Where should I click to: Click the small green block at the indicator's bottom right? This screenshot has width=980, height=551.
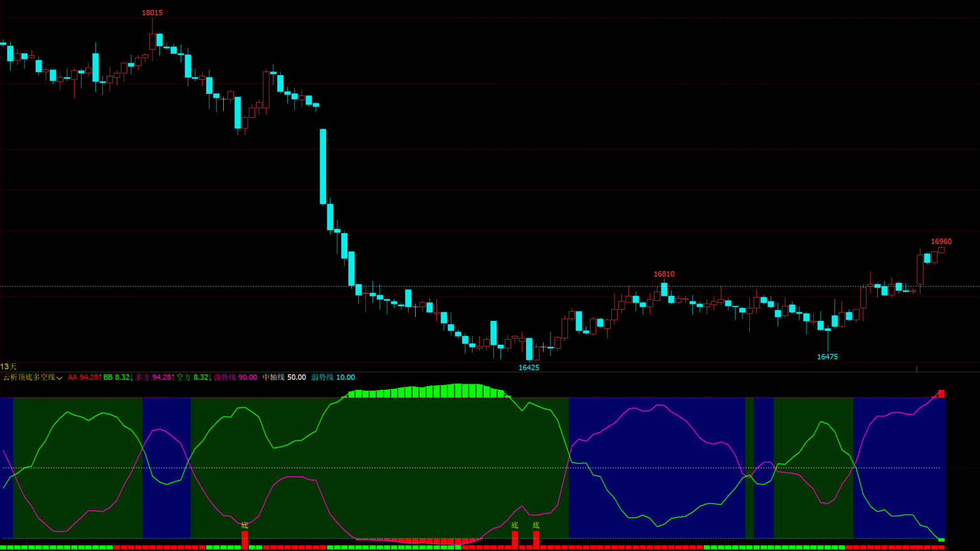coord(941,540)
